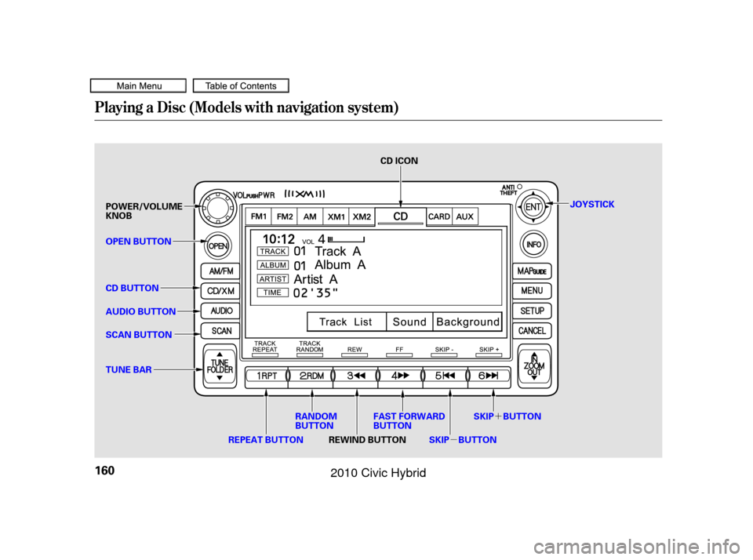The width and height of the screenshot is (753, 560).
Task: Click the volume level bar on display
Action: (346, 238)
